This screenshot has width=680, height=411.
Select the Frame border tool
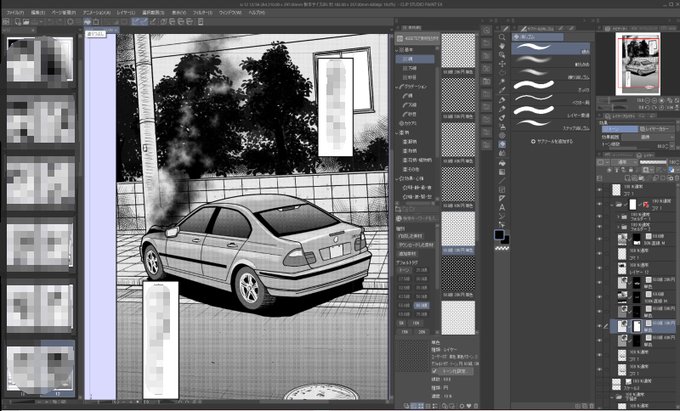[x=502, y=190]
